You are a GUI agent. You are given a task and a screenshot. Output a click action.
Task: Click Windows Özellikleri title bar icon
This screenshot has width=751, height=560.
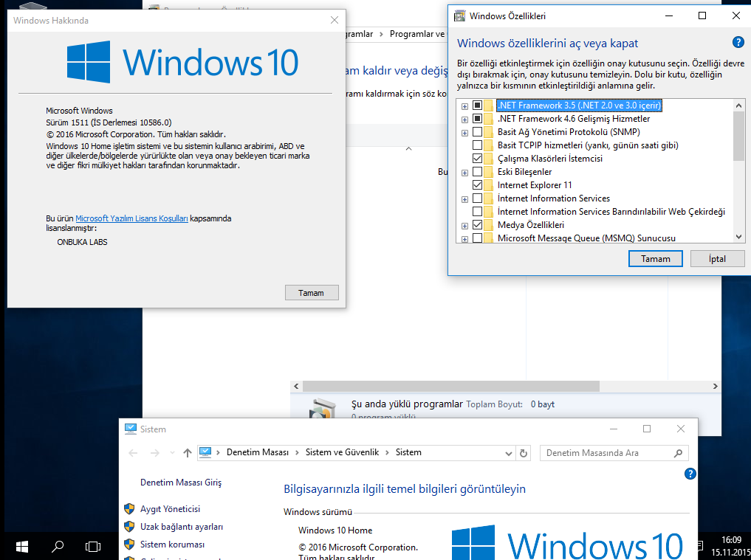(460, 15)
